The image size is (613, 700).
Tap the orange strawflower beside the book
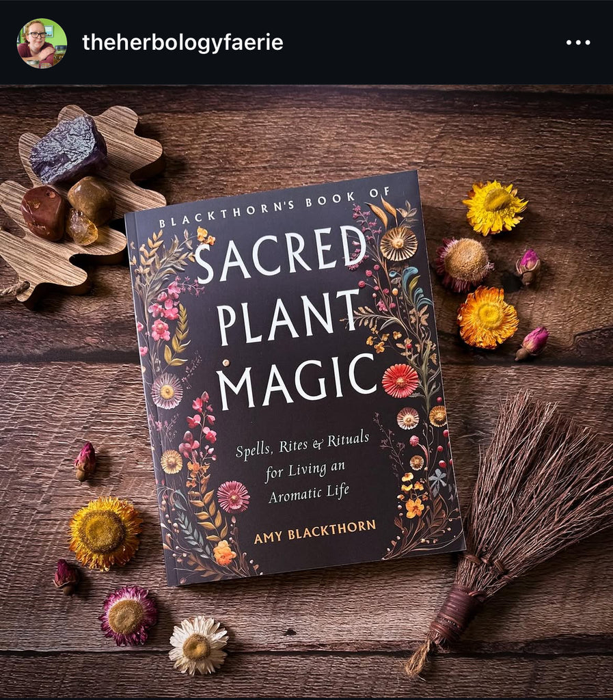click(x=487, y=317)
